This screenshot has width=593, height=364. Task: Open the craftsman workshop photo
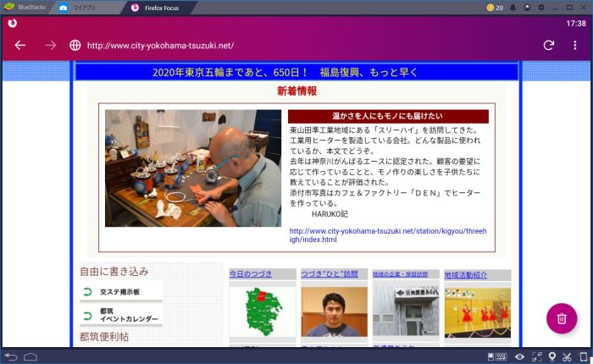(192, 168)
